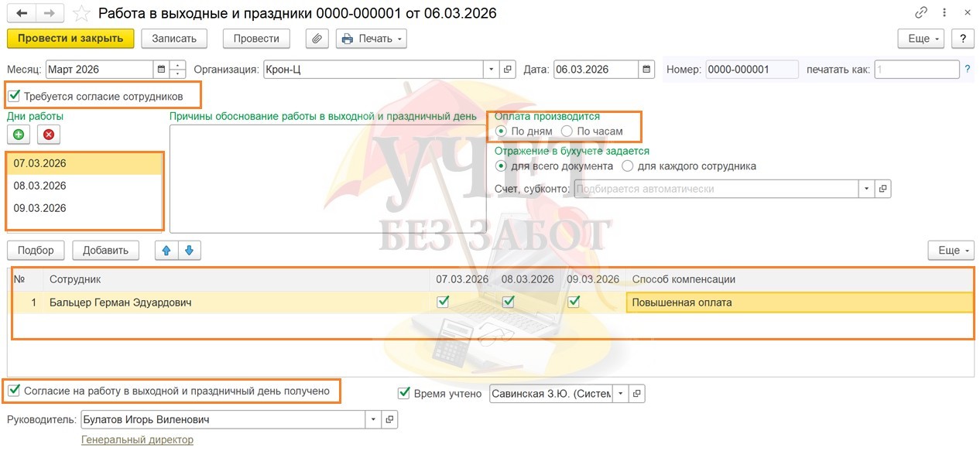This screenshot has width=980, height=451.
Task: Choose для каждого сотрудника option
Action: coord(628,166)
